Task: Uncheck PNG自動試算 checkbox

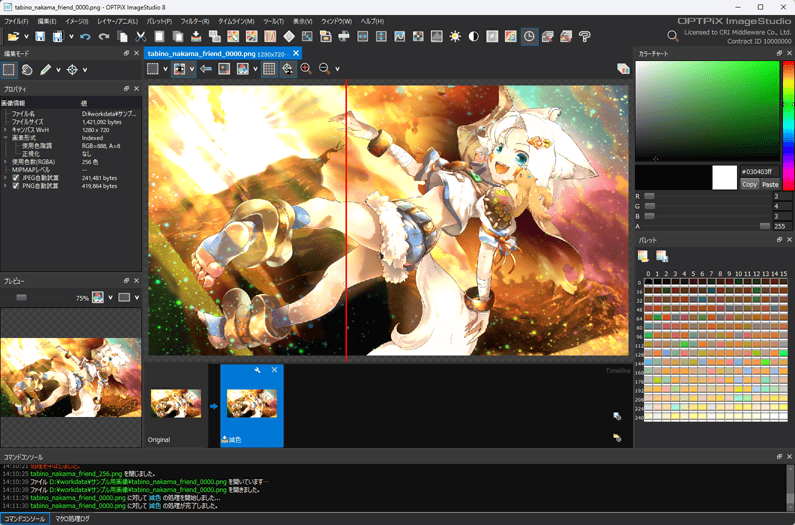Action: (x=15, y=186)
